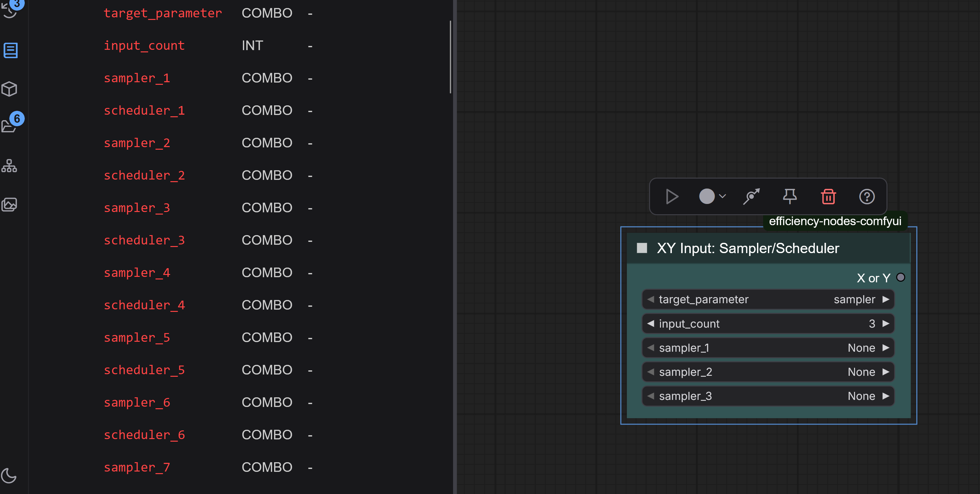Click scheduler_1 in the docs list

pyautogui.click(x=144, y=111)
